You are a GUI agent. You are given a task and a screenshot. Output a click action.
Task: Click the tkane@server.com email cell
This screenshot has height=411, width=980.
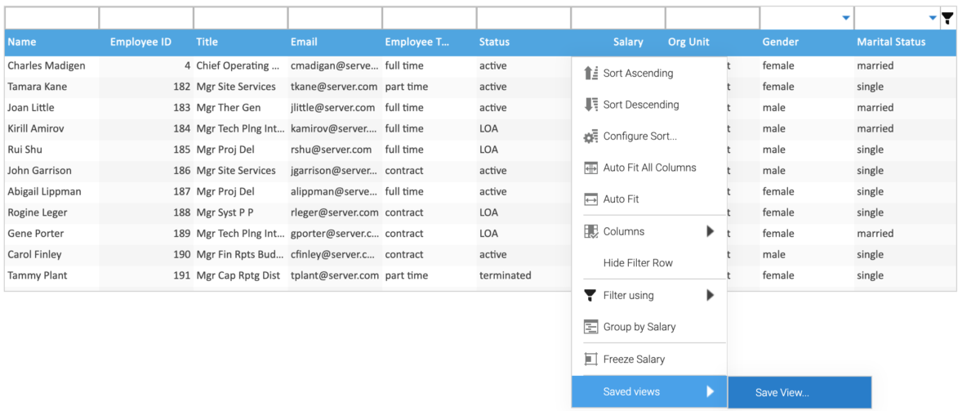(335, 87)
